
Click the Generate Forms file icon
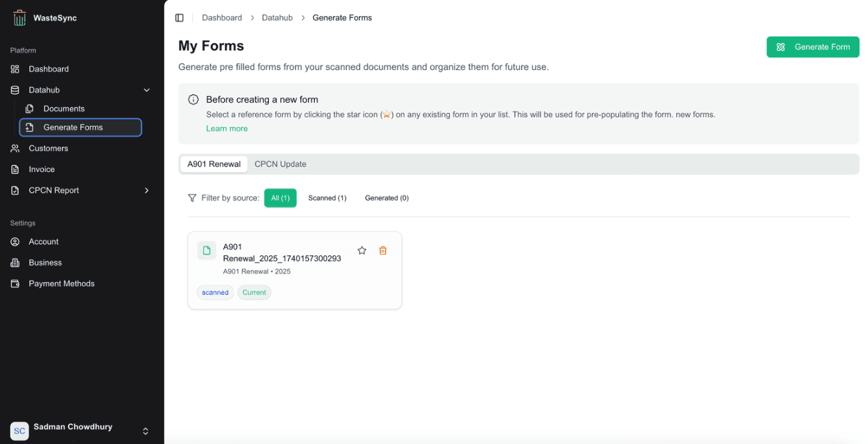[29, 127]
